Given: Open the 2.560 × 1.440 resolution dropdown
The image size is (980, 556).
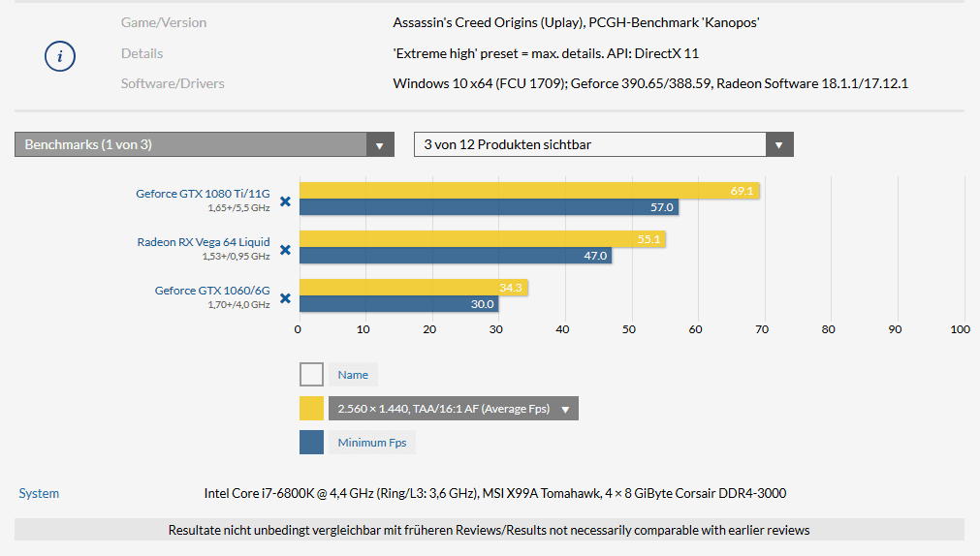Looking at the screenshot, I should click(x=453, y=409).
